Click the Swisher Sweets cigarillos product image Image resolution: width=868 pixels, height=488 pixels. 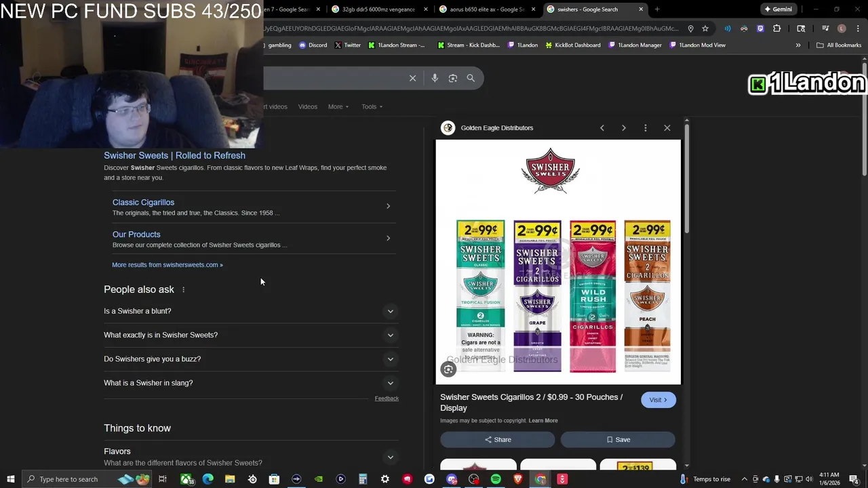[x=558, y=262]
